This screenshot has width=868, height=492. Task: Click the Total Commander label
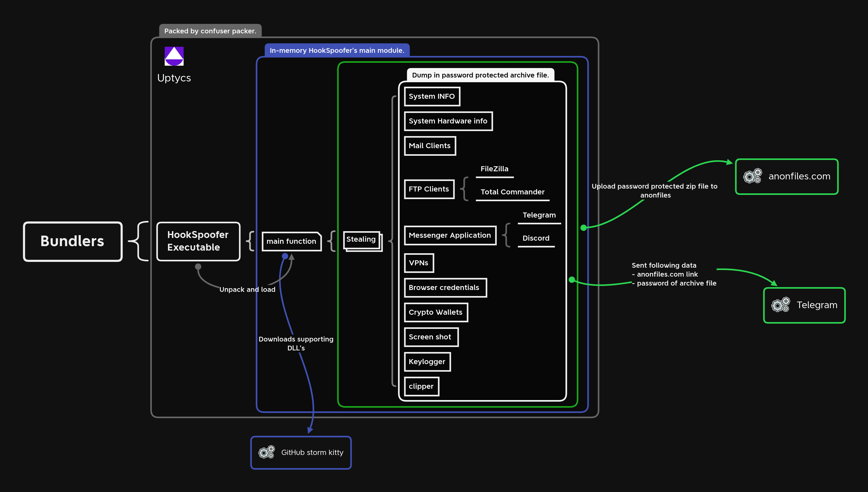[x=513, y=192]
